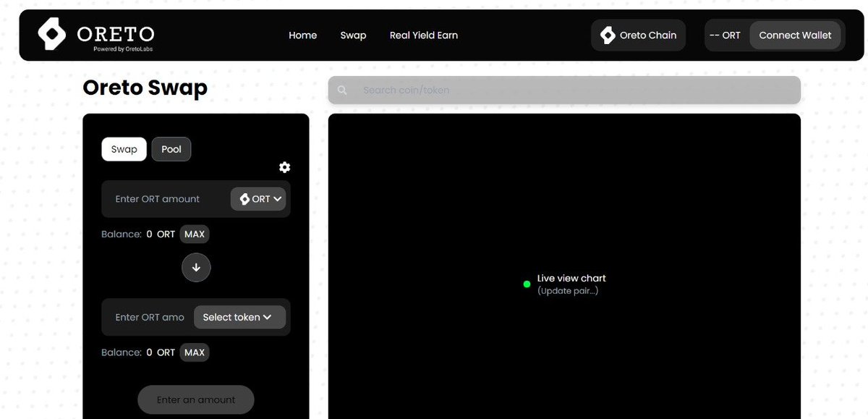
Task: Click MAX for the top ORT balance
Action: (x=195, y=234)
